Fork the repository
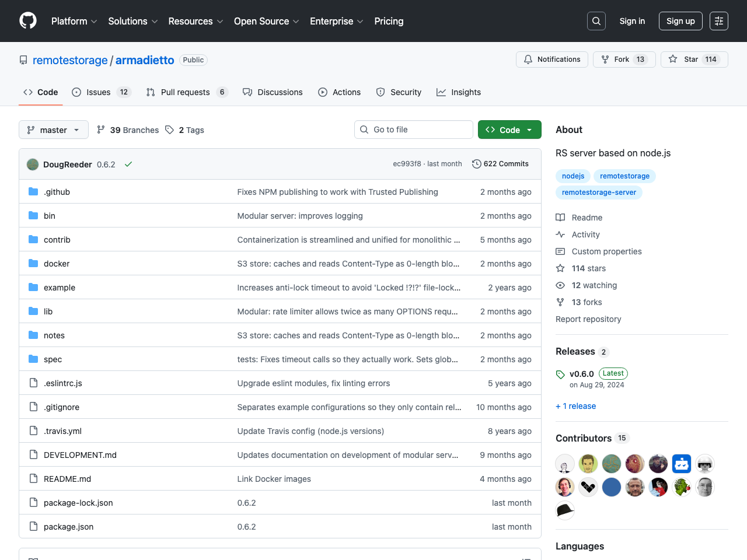This screenshot has height=560, width=747. [x=618, y=59]
